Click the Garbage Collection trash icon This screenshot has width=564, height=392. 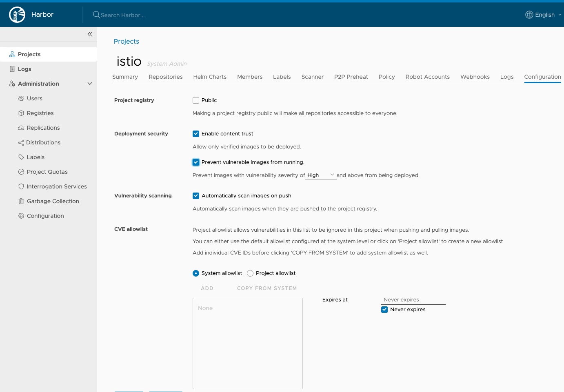point(21,201)
